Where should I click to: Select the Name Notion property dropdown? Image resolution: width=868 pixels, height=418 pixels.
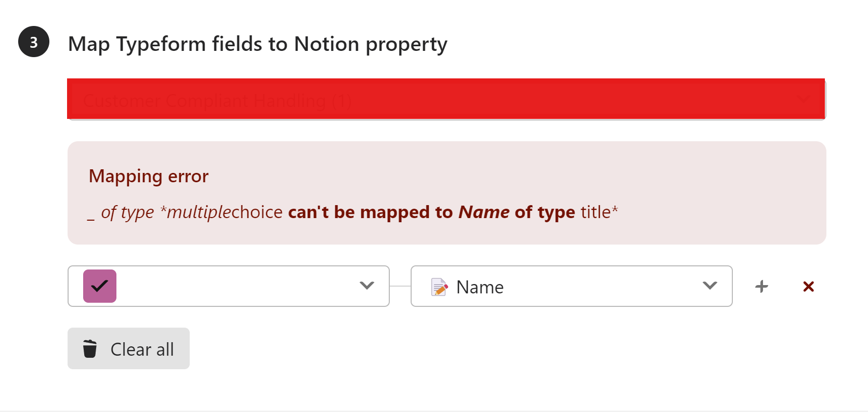tap(572, 286)
